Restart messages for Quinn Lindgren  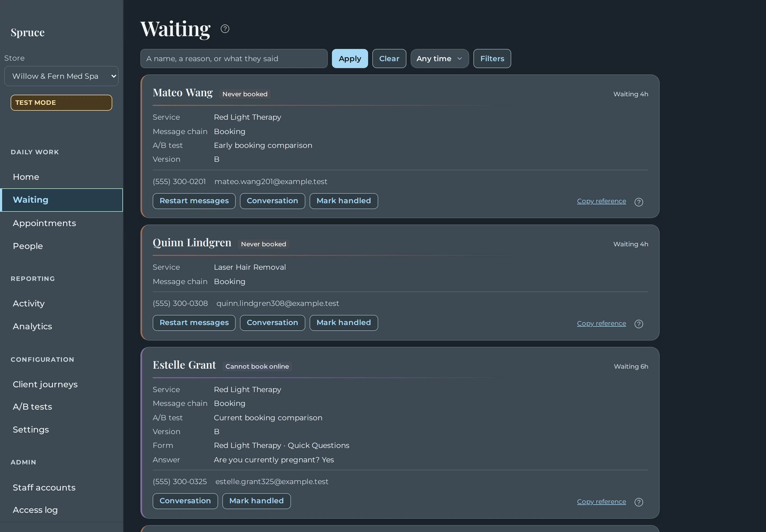click(x=194, y=323)
